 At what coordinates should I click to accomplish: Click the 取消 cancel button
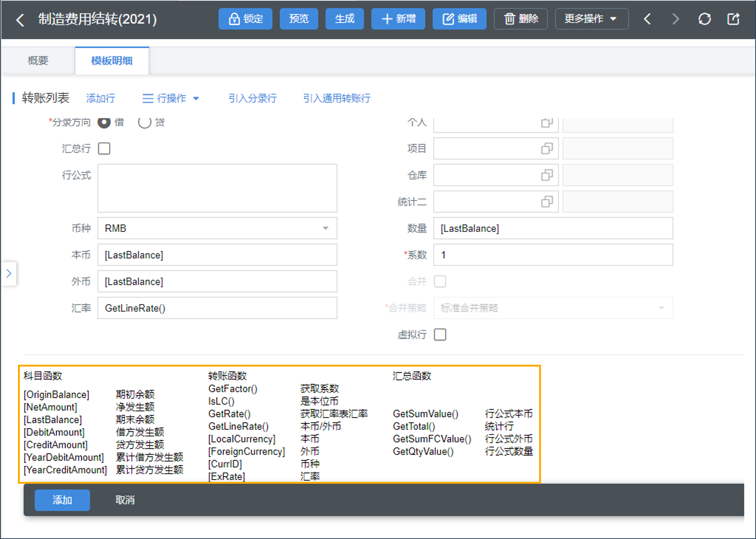125,500
